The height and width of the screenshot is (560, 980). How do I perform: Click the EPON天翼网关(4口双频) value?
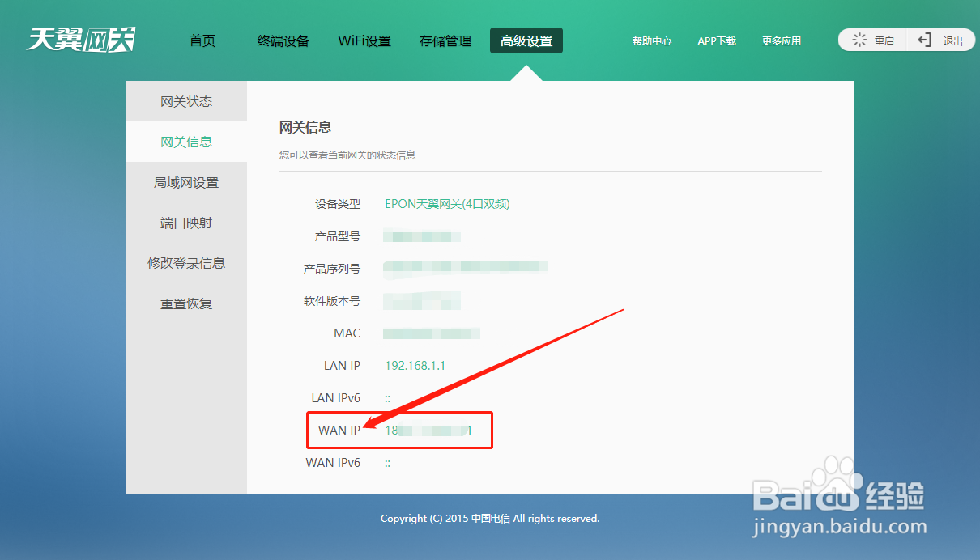tap(447, 204)
